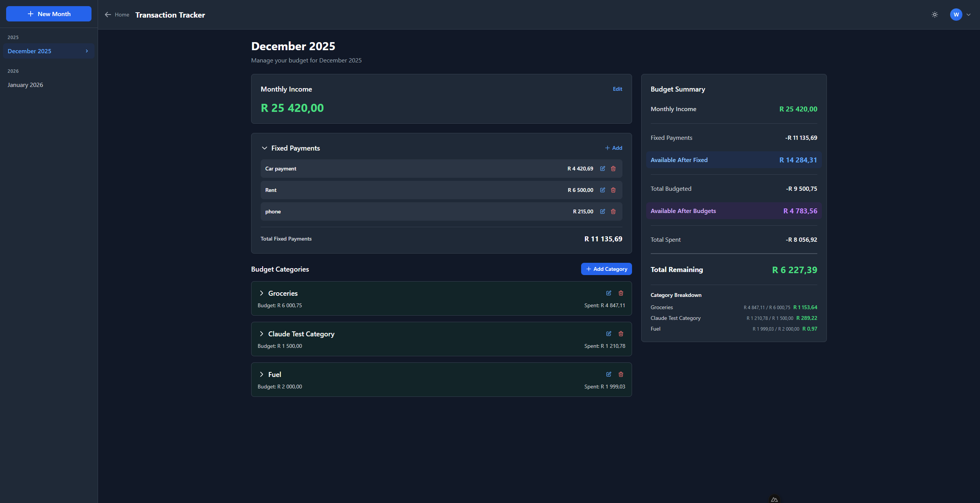The width and height of the screenshot is (980, 503).
Task: Edit the Car payment fixed payment
Action: pos(602,169)
